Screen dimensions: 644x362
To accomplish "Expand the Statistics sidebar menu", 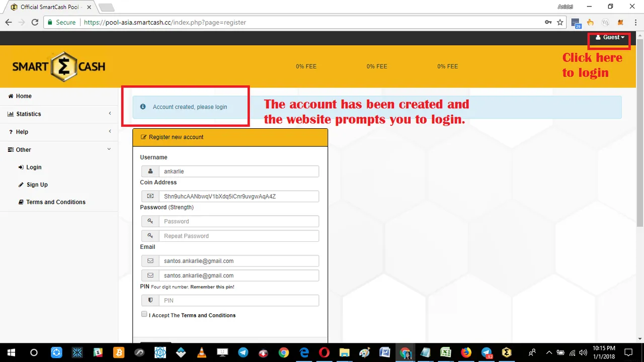I will 59,114.
